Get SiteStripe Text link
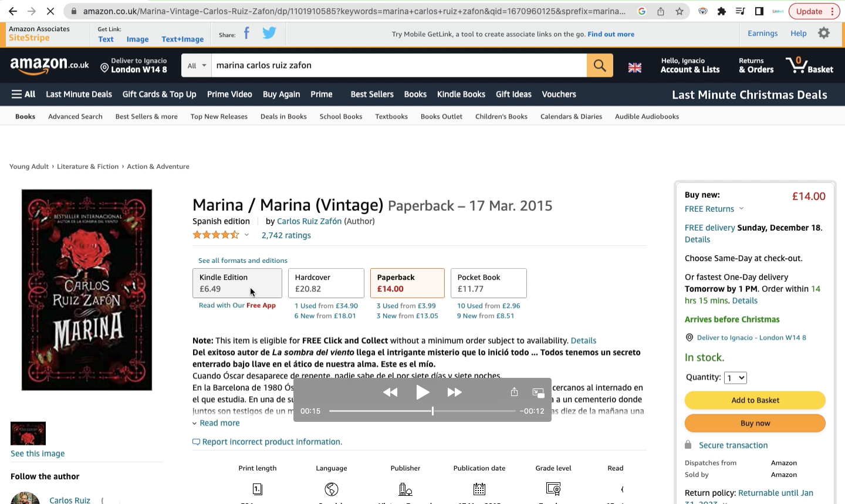Image resolution: width=845 pixels, height=504 pixels. 106,39
